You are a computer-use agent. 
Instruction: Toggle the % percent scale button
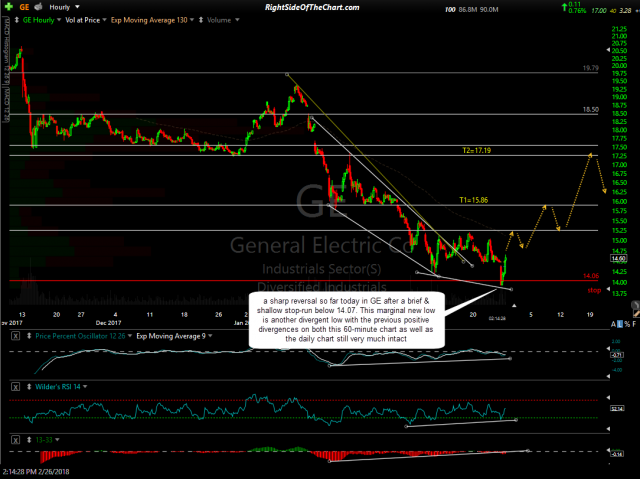[x=627, y=324]
